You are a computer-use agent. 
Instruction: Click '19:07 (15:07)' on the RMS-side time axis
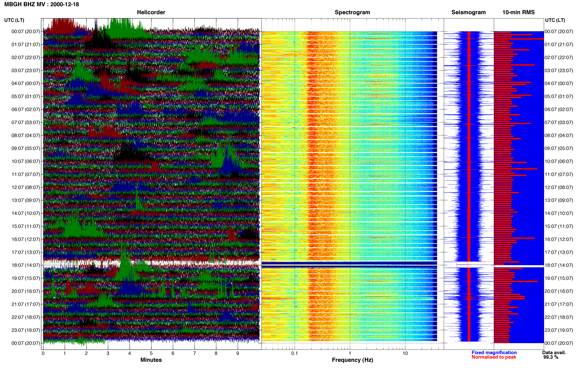pyautogui.click(x=559, y=278)
